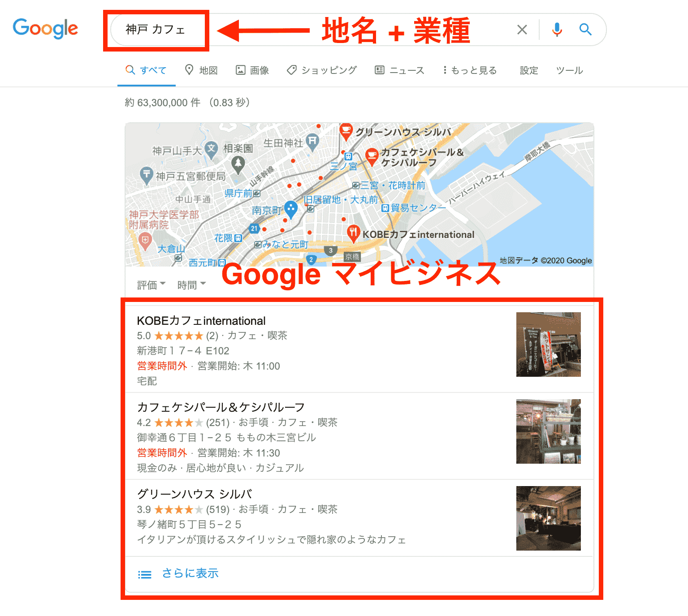Click the 神戸山手大 school map marker
Screen dimensions: 688x616
211,150
